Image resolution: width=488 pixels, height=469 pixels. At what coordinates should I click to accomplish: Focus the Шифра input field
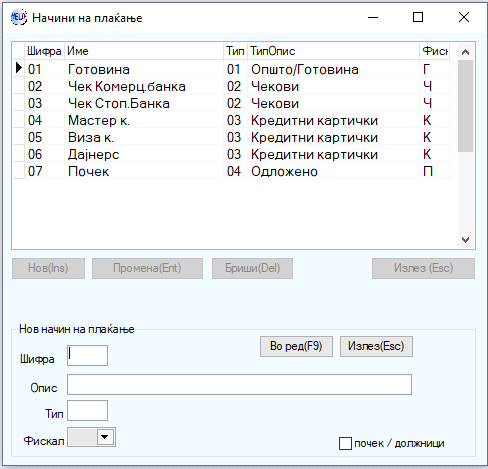[x=87, y=355]
